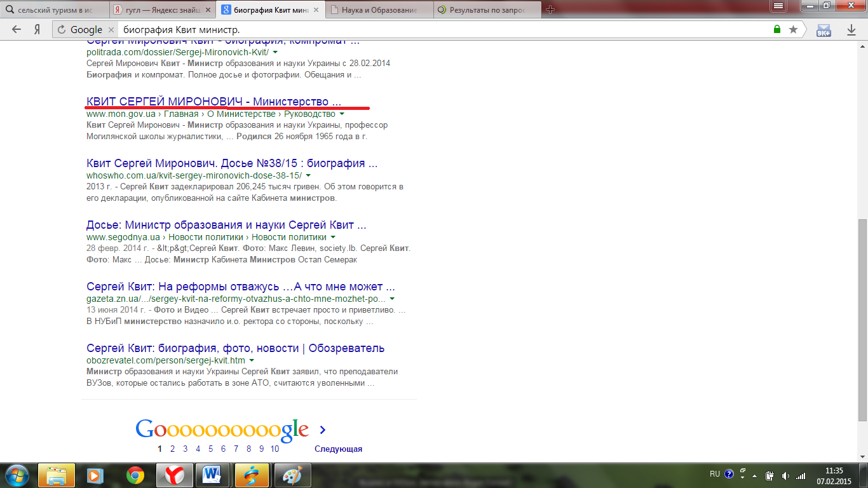The width and height of the screenshot is (868, 488).
Task: Open the mail notifier 9K+ icon
Action: tap(823, 30)
